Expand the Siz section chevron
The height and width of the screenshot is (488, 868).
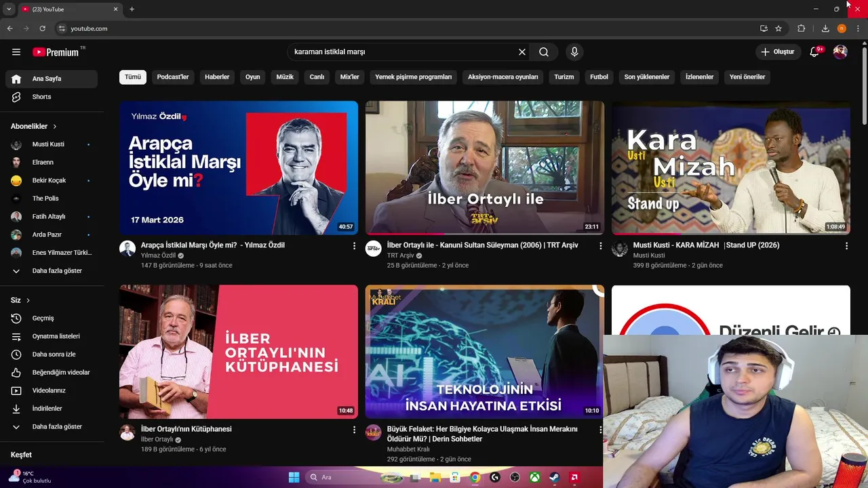click(x=28, y=300)
